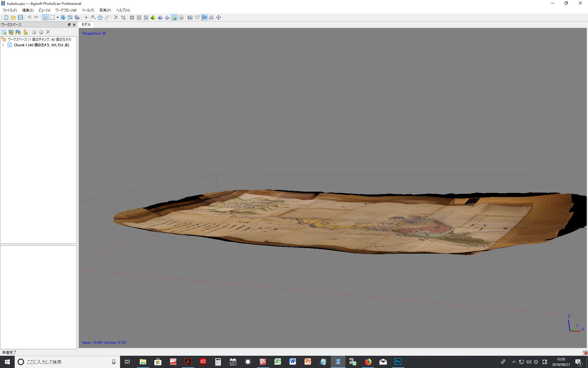Click the Save project icon
Viewport: 588px width, 368px height.
21,17
